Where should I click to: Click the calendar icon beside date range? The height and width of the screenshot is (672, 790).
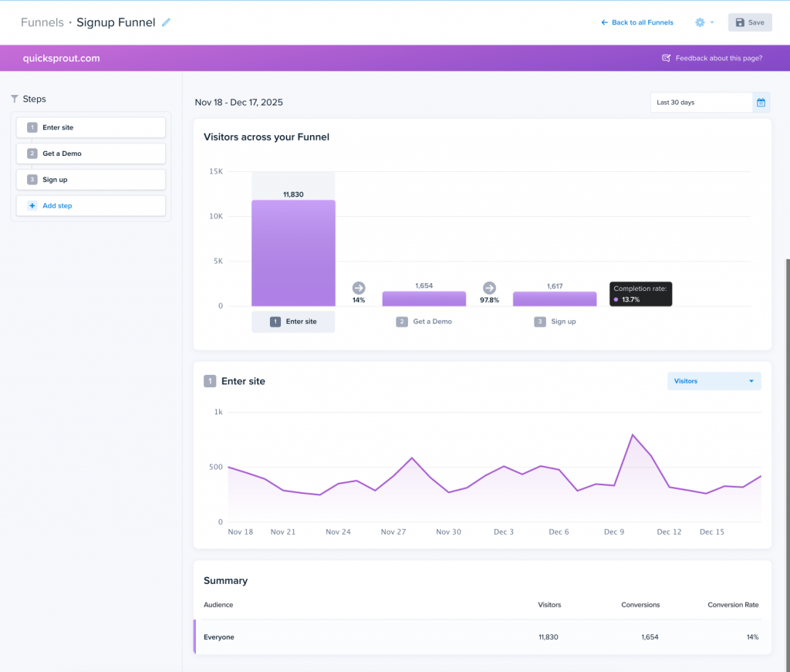tap(761, 103)
